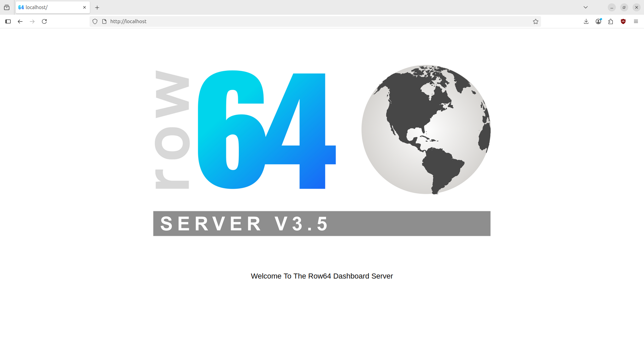This screenshot has width=644, height=359.
Task: Go back to the previous page
Action: pyautogui.click(x=20, y=21)
